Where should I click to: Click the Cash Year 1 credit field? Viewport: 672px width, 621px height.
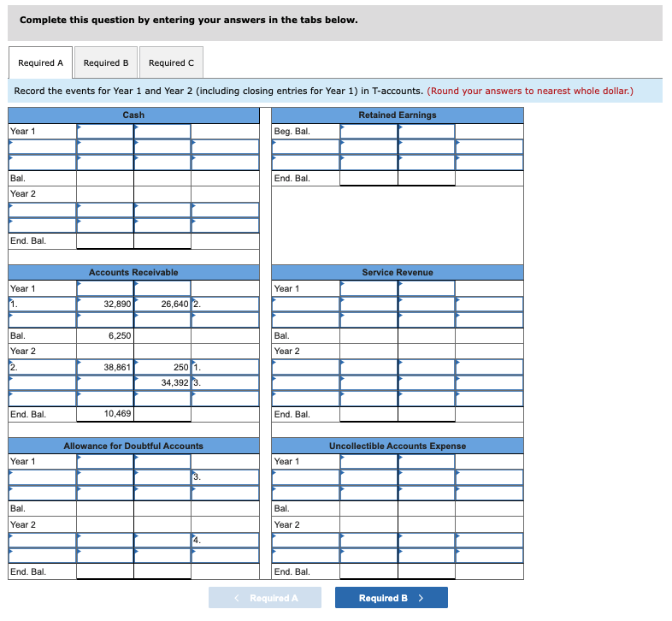point(162,131)
